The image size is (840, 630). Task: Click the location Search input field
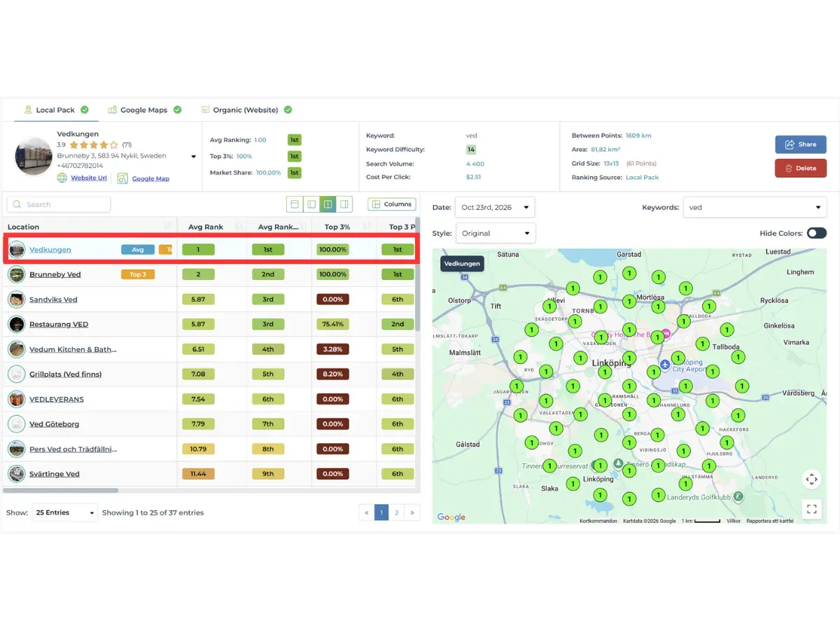pos(59,204)
